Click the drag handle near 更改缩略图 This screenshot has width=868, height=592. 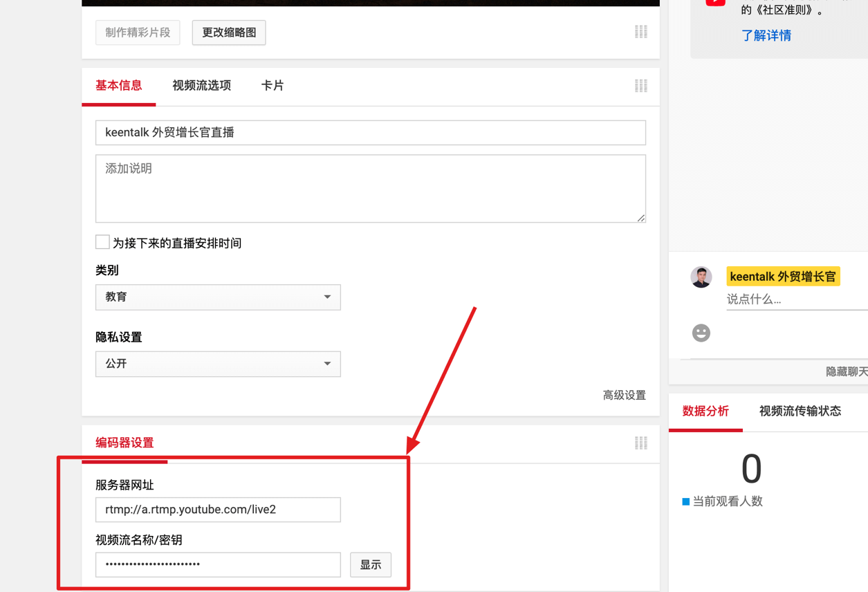[x=640, y=31]
